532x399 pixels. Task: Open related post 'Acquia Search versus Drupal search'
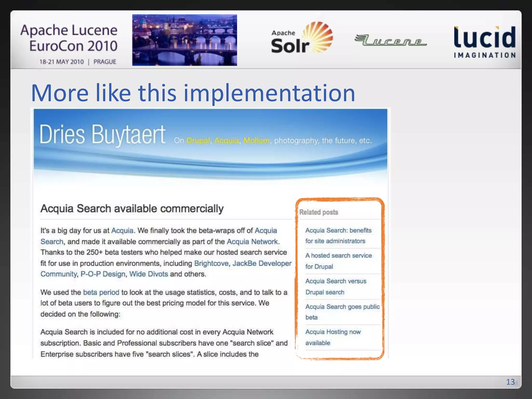(x=336, y=287)
